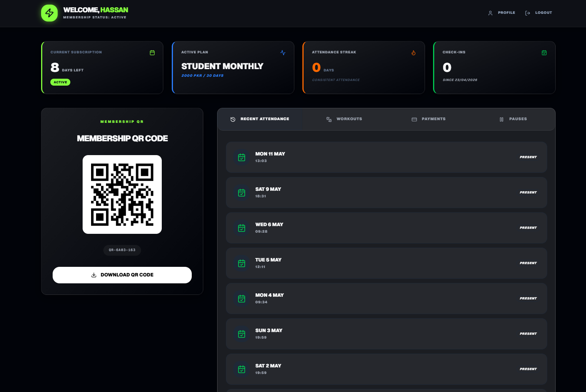Screen dimensions: 586x392
Task: Click the pause icon beside Pauses
Action: pos(501,119)
